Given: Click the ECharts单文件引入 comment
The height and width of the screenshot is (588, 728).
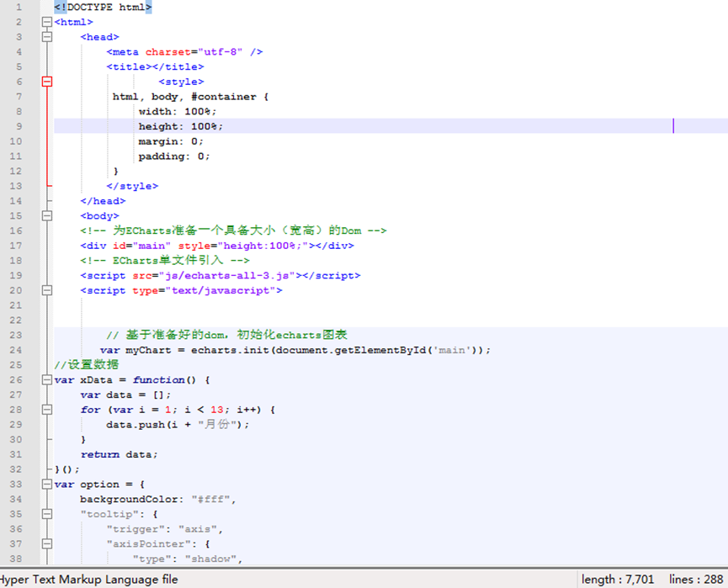Looking at the screenshot, I should [x=165, y=261].
